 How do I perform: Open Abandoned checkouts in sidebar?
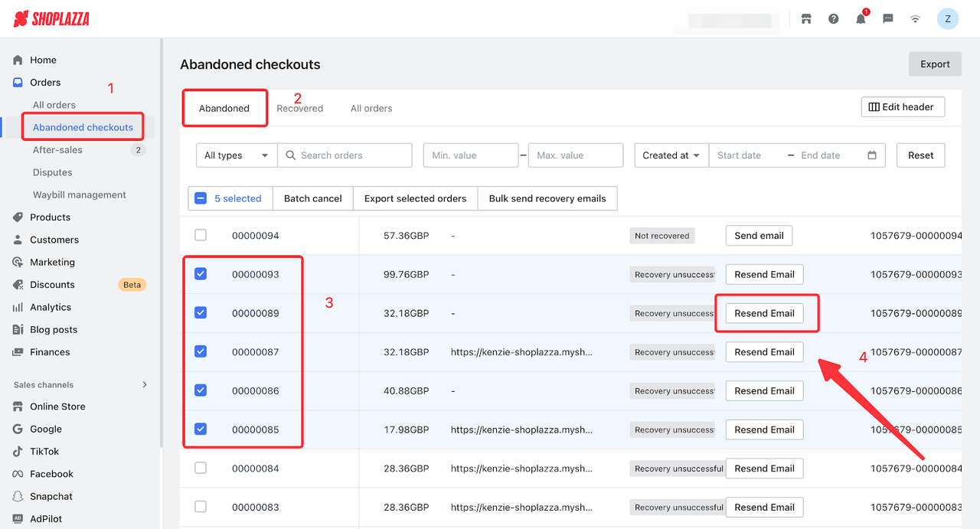[83, 128]
